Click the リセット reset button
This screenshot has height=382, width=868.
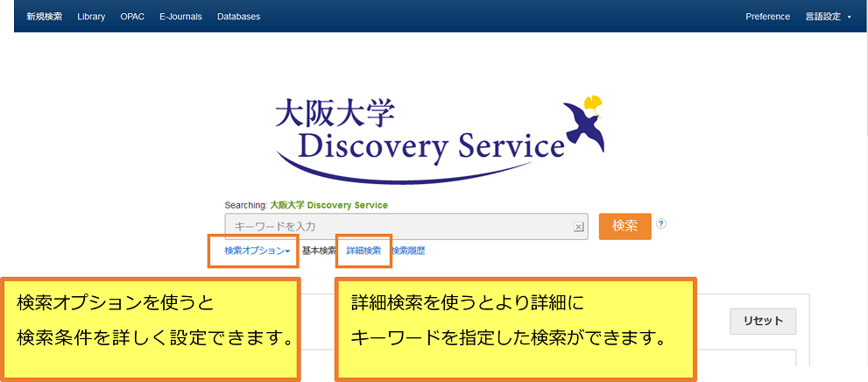coord(764,321)
